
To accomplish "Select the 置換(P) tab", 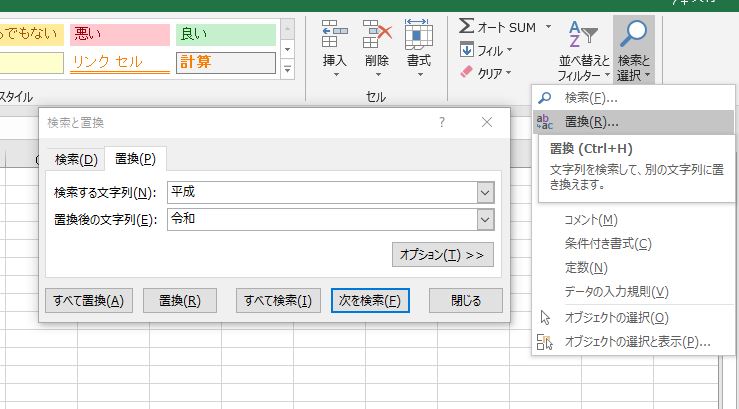I will tap(135, 159).
